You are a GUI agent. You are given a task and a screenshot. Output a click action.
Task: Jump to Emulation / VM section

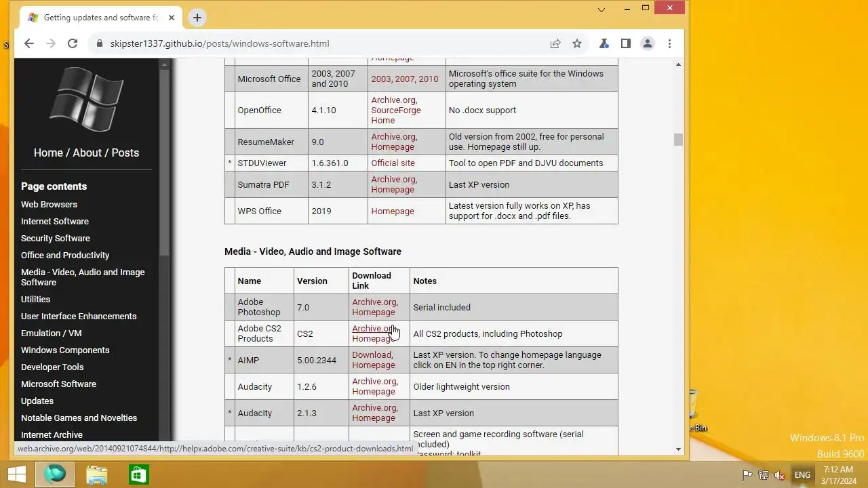tap(52, 333)
